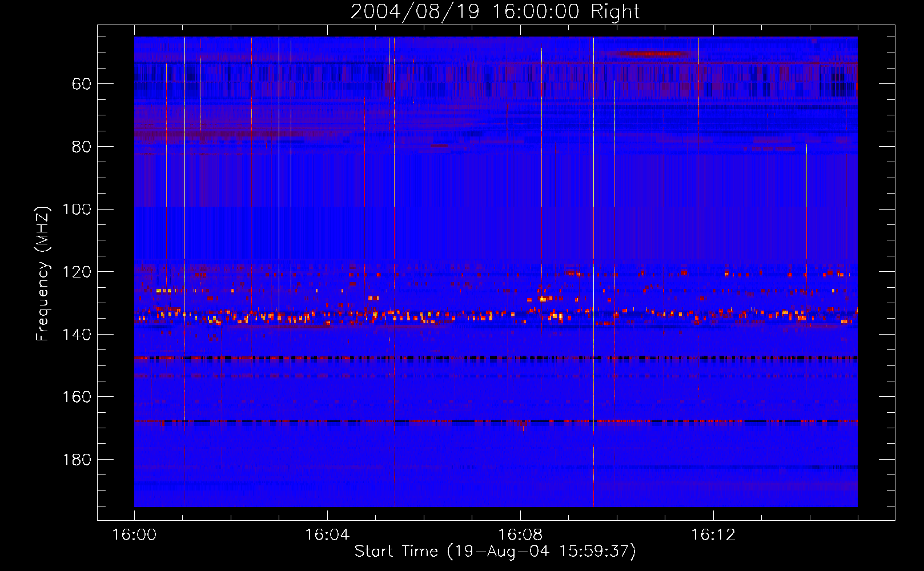924x571 pixels.
Task: Select the 160 frequency tick label
Action: pyautogui.click(x=77, y=397)
